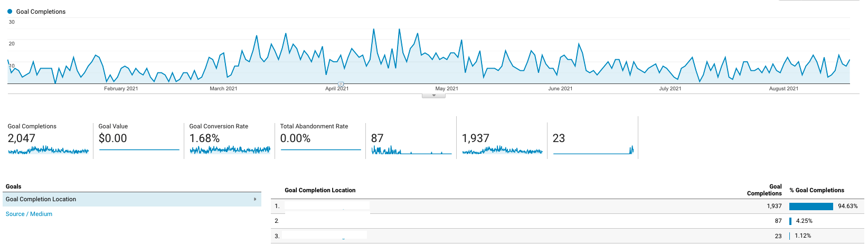Click the May 2021 axis label
The image size is (868, 244).
coord(447,89)
